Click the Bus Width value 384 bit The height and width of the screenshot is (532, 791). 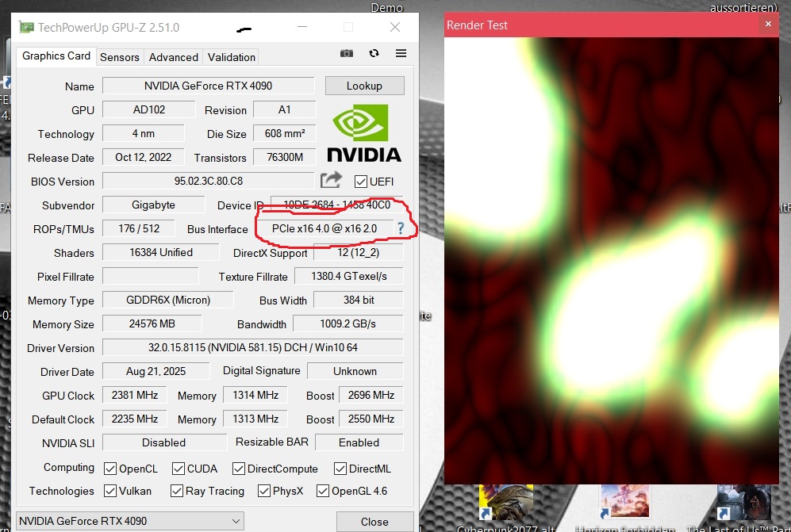[x=358, y=300]
